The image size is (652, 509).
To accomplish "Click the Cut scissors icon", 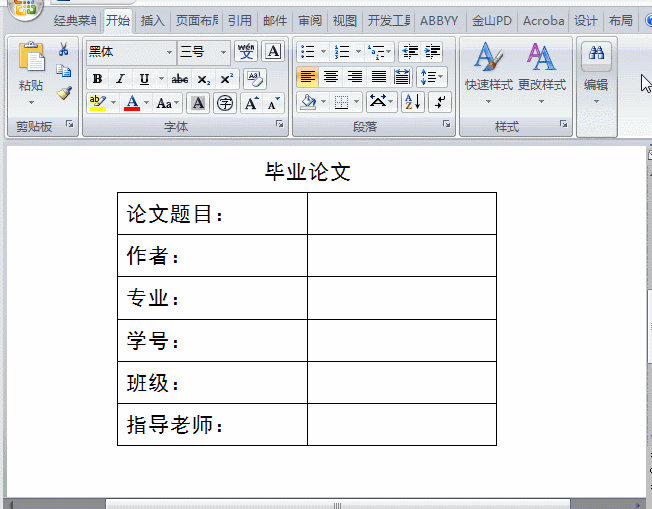I will tap(64, 49).
